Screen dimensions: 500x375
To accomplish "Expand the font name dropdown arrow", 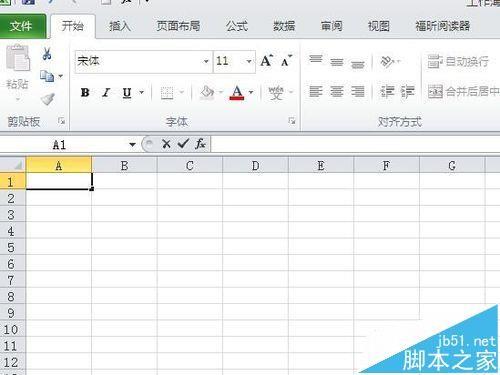I will (x=206, y=61).
